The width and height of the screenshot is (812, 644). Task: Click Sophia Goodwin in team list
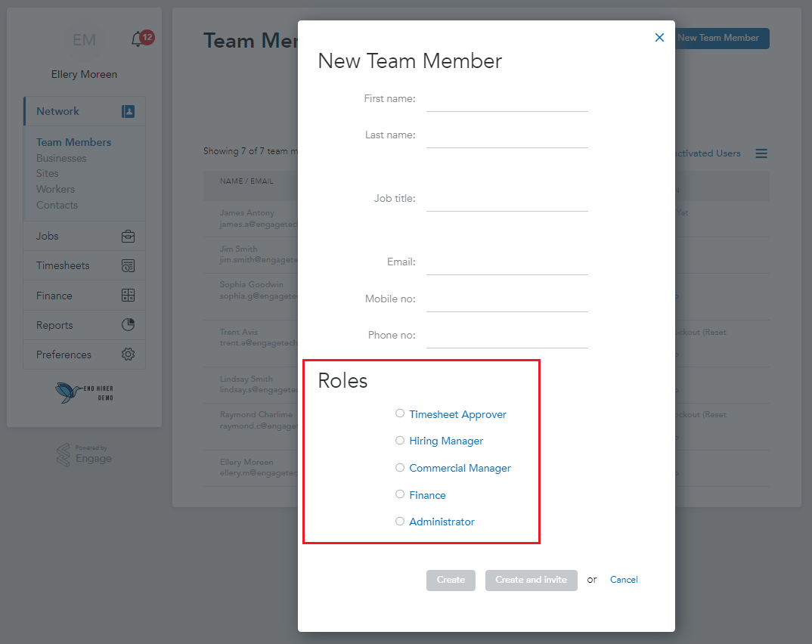(251, 285)
